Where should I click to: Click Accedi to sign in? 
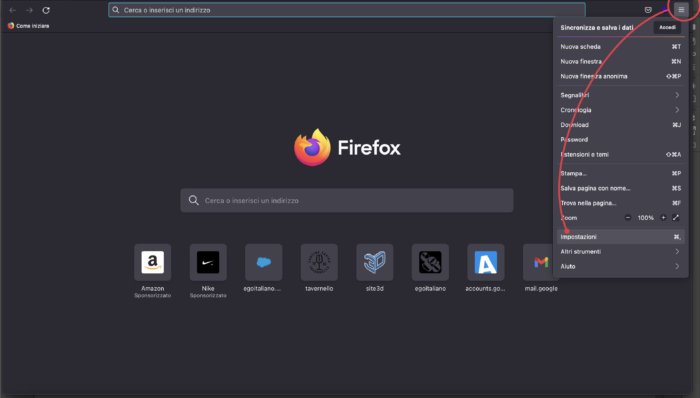click(667, 27)
